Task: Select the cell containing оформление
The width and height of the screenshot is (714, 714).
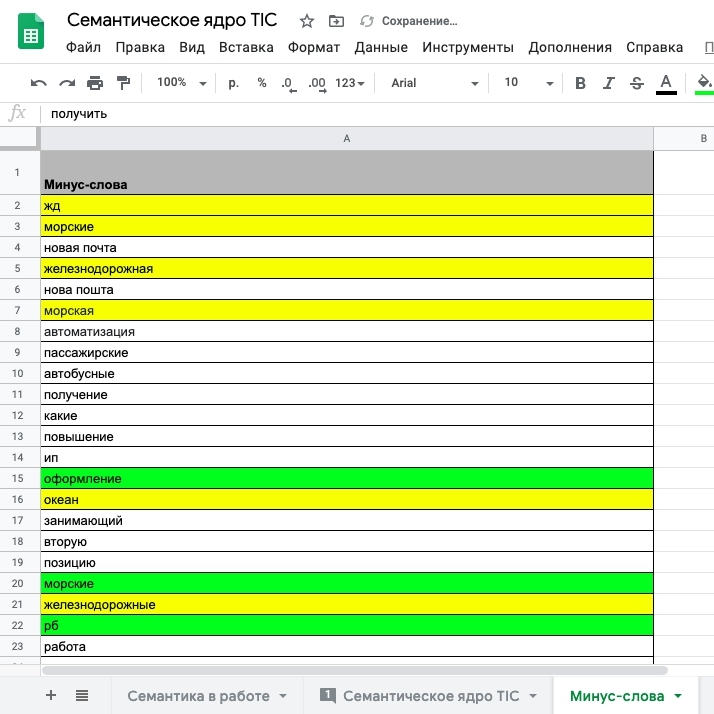Action: click(x=346, y=479)
